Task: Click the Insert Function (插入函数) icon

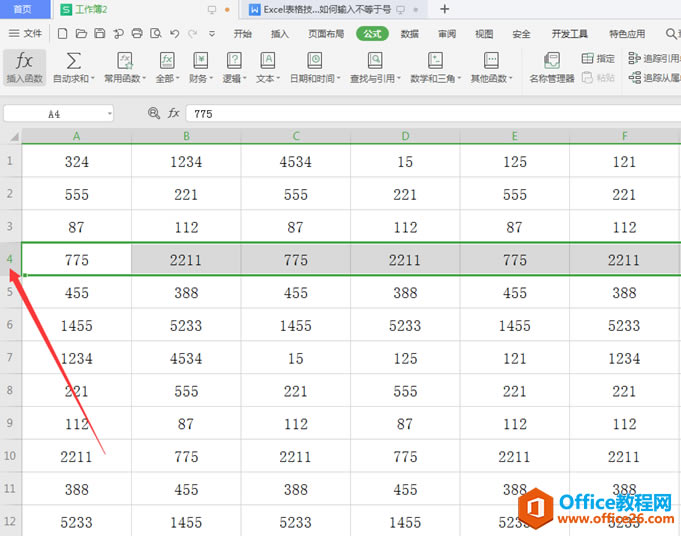Action: (x=24, y=61)
